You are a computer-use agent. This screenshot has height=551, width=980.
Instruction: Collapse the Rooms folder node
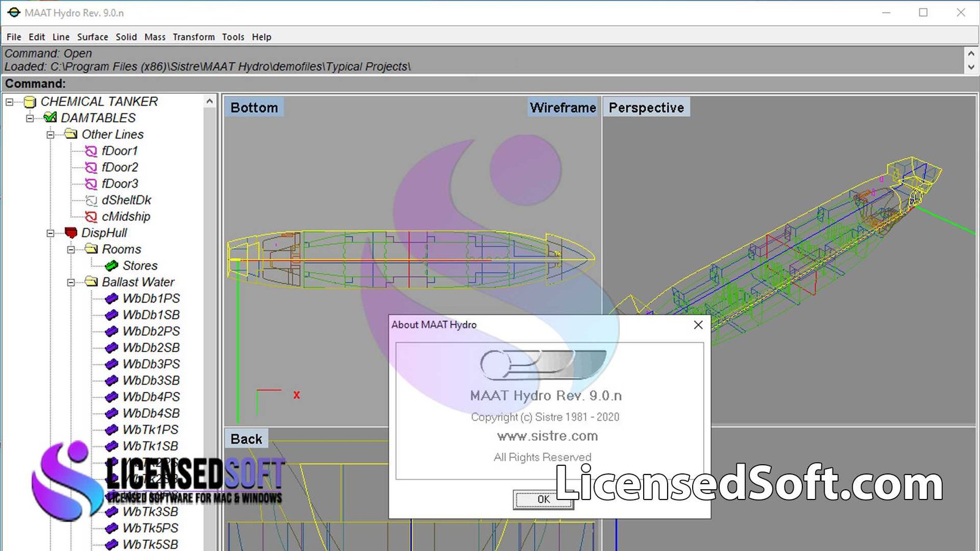[71, 250]
